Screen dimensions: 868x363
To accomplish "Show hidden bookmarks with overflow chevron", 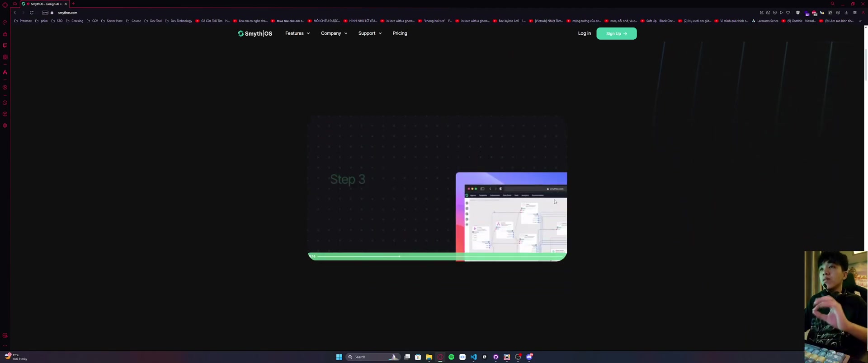I will [860, 21].
